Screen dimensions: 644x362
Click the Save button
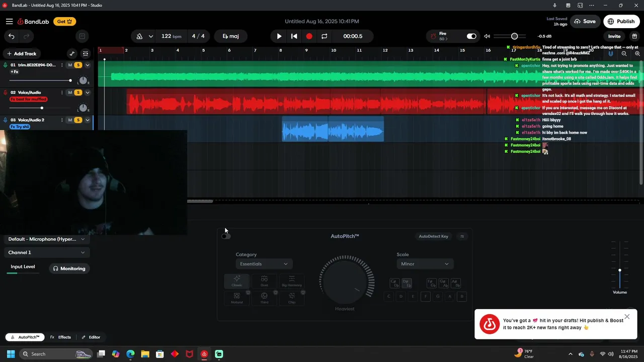[585, 22]
